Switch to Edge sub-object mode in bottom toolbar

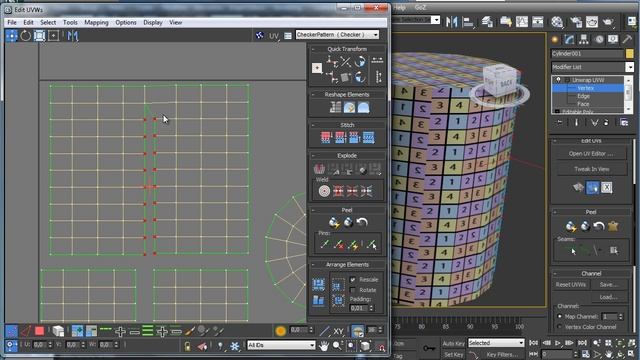pos(26,331)
